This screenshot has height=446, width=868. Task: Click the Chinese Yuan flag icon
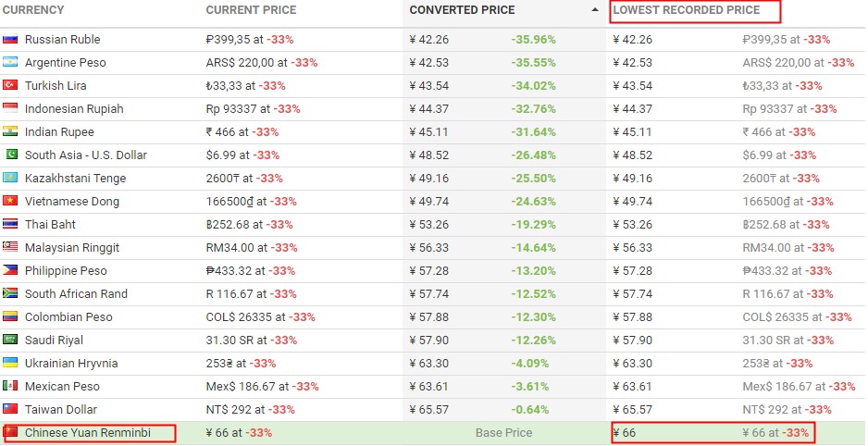tap(11, 432)
